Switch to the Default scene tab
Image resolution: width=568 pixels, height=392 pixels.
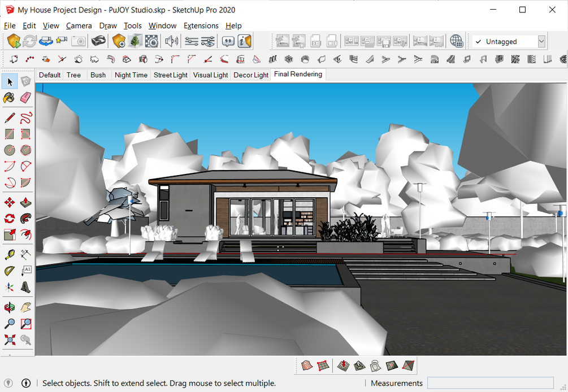pos(50,75)
